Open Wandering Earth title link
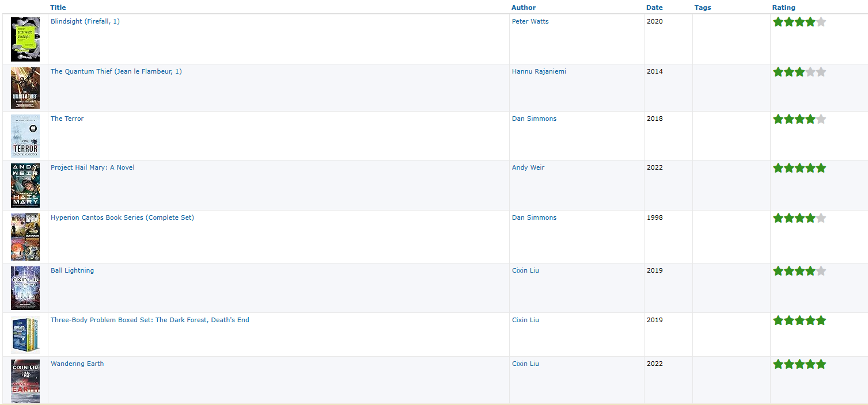The height and width of the screenshot is (405, 868). point(77,364)
